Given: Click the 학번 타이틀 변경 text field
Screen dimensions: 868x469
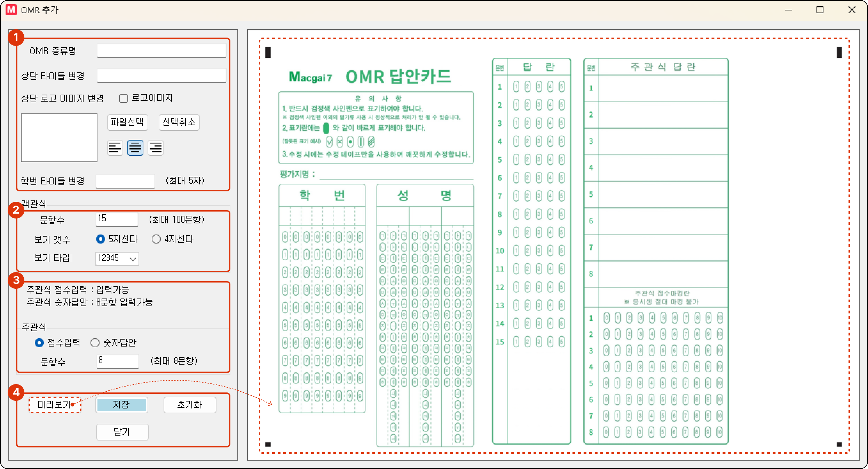Looking at the screenshot, I should pos(125,181).
